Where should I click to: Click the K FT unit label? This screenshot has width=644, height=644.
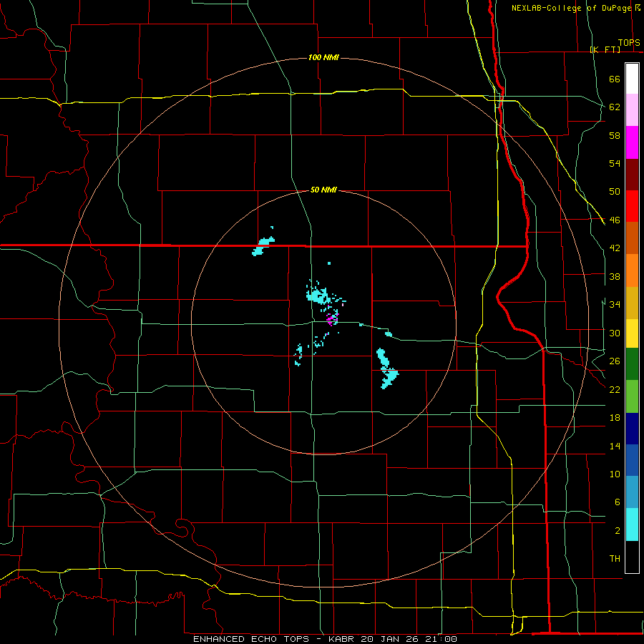(x=605, y=49)
